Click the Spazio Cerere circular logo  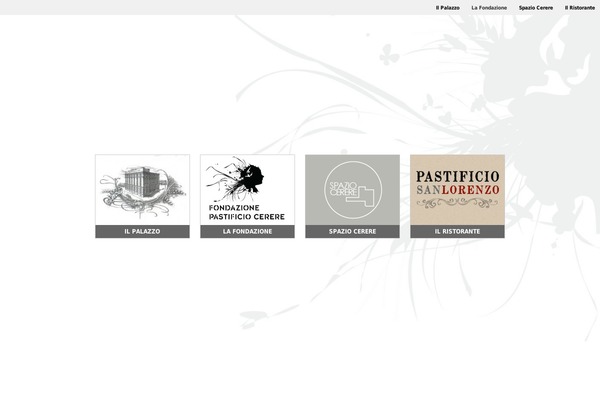click(352, 190)
